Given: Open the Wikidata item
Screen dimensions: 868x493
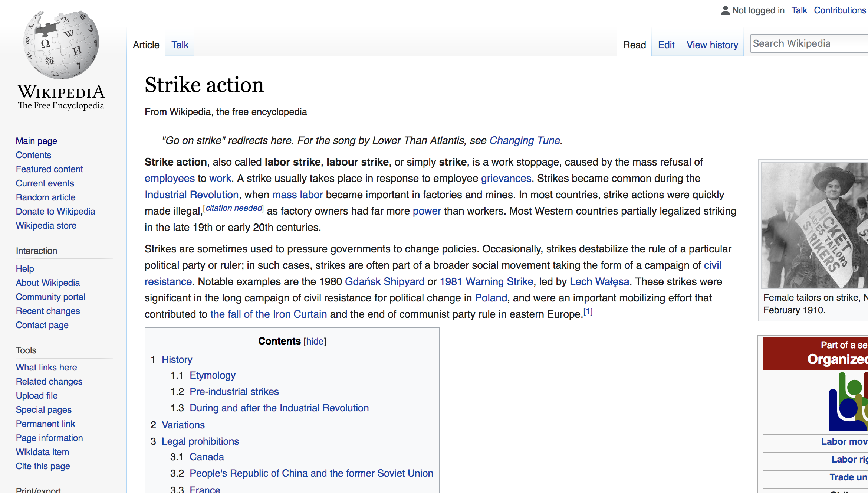Looking at the screenshot, I should click(42, 452).
